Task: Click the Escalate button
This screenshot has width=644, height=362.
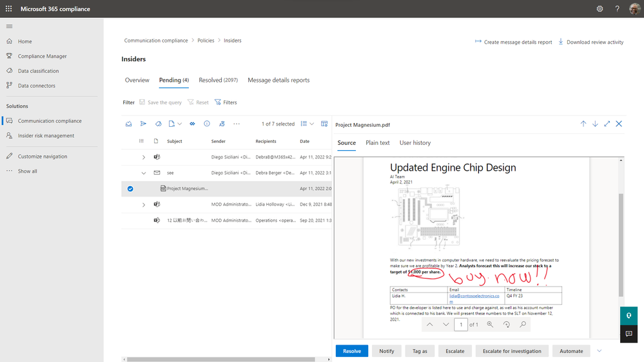Action: [x=454, y=351]
